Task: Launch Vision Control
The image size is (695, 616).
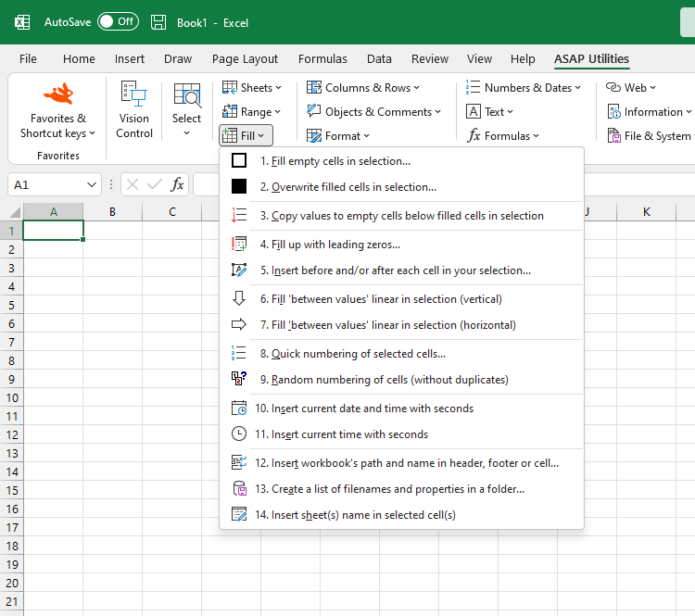Action: pos(134,109)
